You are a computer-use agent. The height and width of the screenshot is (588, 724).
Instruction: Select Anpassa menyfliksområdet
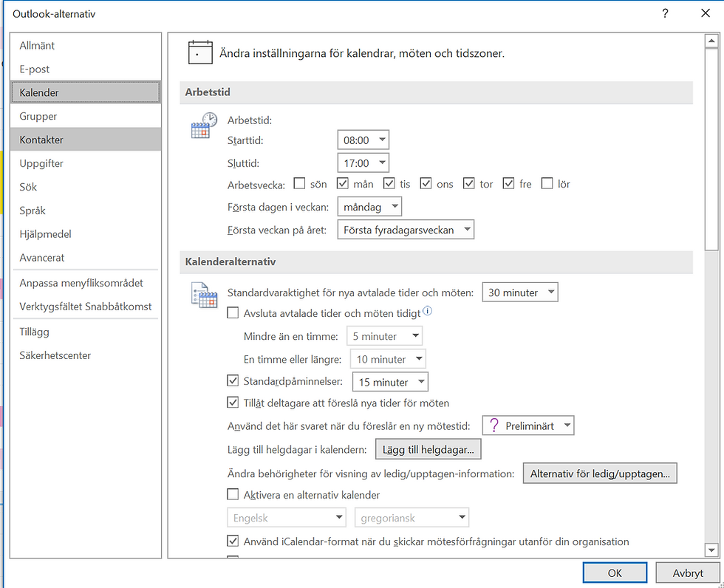click(86, 282)
